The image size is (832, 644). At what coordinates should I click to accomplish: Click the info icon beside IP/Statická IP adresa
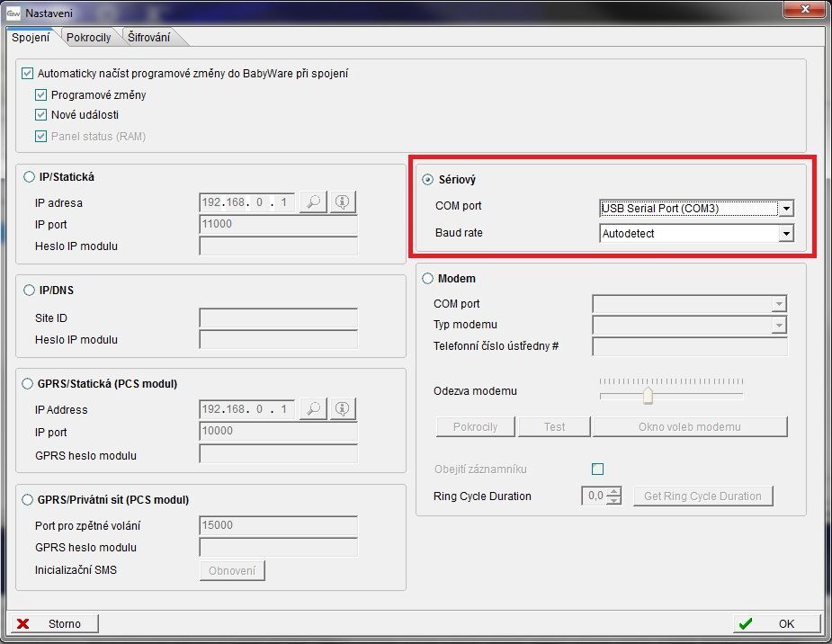click(x=342, y=202)
